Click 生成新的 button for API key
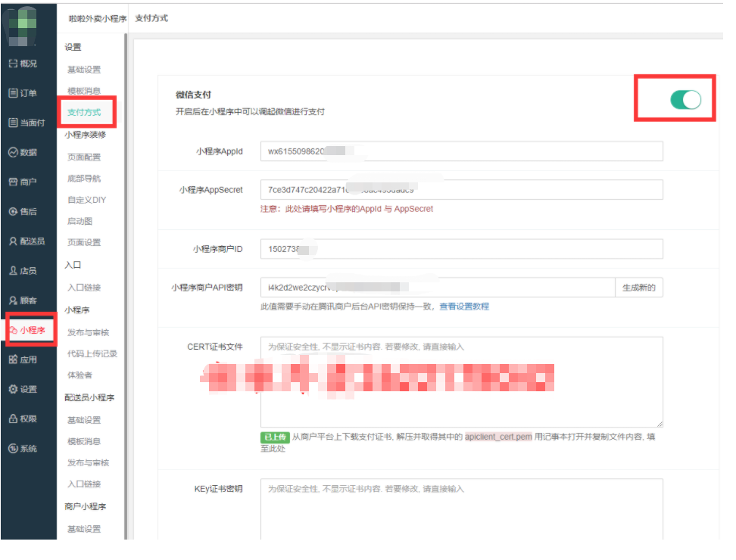 coord(639,288)
